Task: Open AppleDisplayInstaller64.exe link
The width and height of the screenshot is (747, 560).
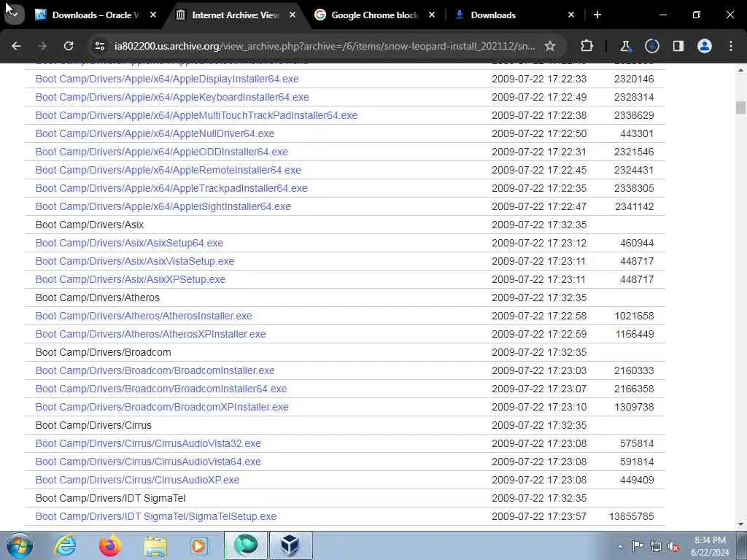Action: point(167,79)
